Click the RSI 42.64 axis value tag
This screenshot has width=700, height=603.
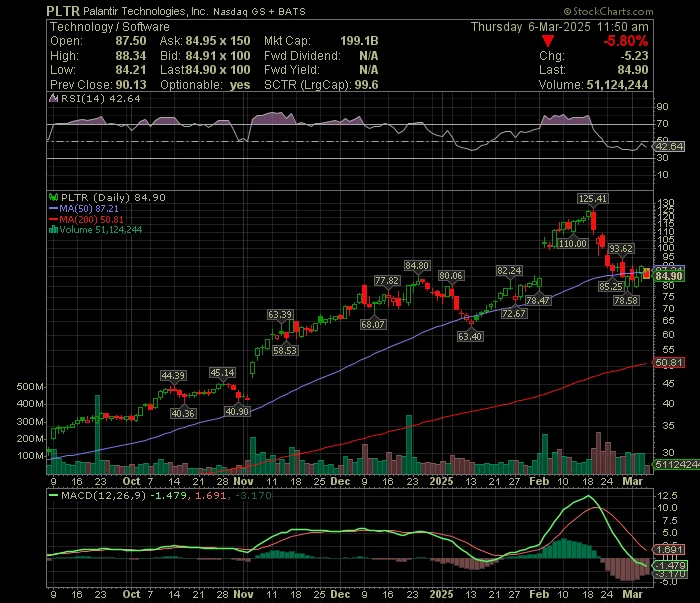point(669,146)
